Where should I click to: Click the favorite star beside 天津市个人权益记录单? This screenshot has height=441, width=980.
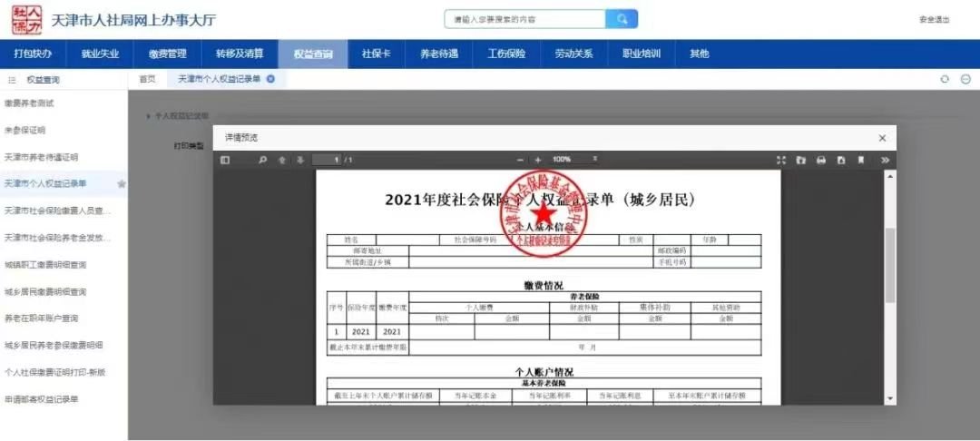[x=122, y=183]
